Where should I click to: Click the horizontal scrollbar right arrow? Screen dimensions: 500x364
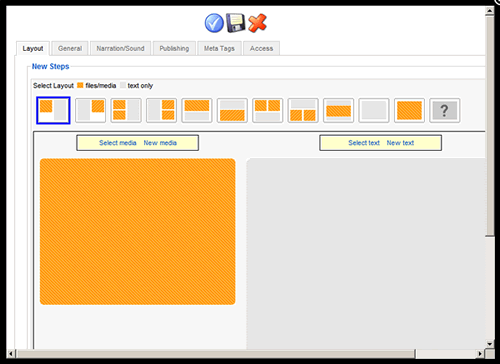pyautogui.click(x=480, y=354)
